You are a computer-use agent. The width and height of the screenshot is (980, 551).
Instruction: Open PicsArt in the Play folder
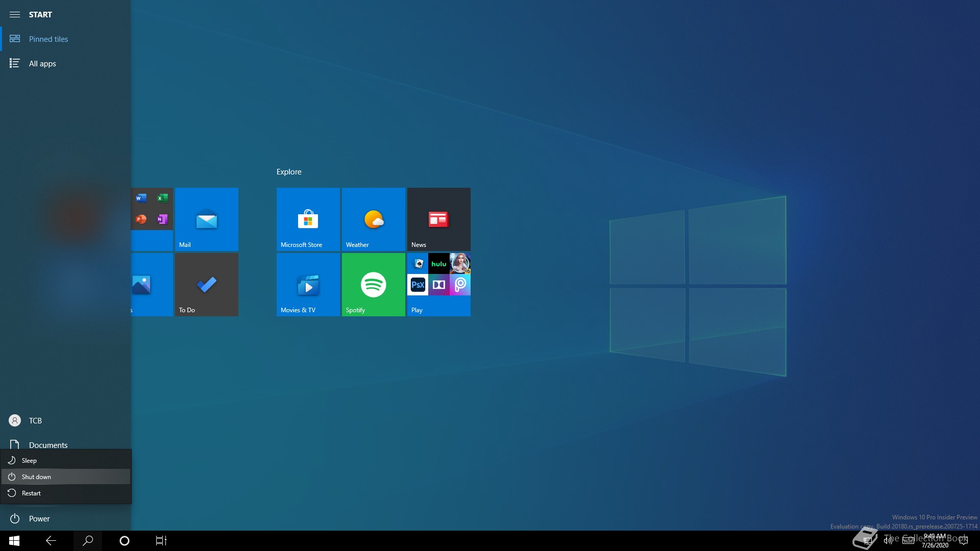coord(460,285)
